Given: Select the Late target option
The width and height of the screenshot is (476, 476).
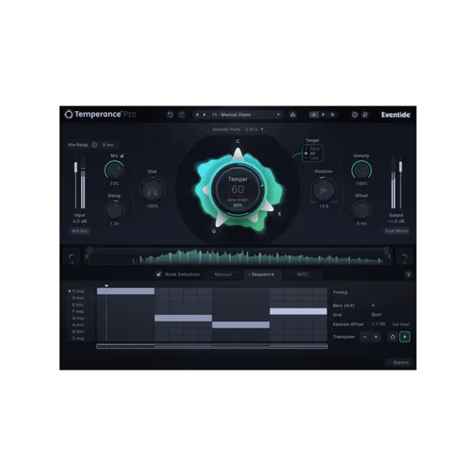Looking at the screenshot, I should [312, 158].
